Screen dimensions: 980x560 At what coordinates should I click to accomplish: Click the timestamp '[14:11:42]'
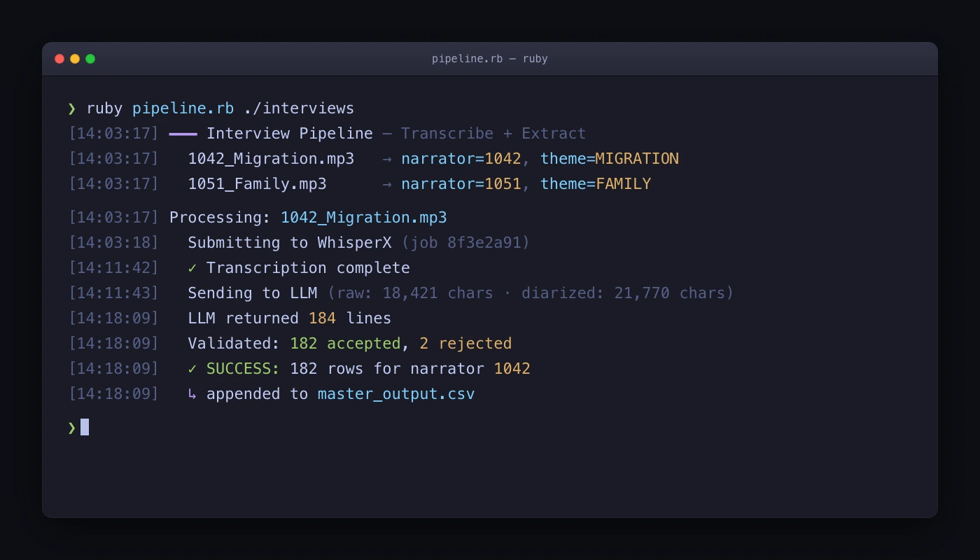pyautogui.click(x=114, y=268)
